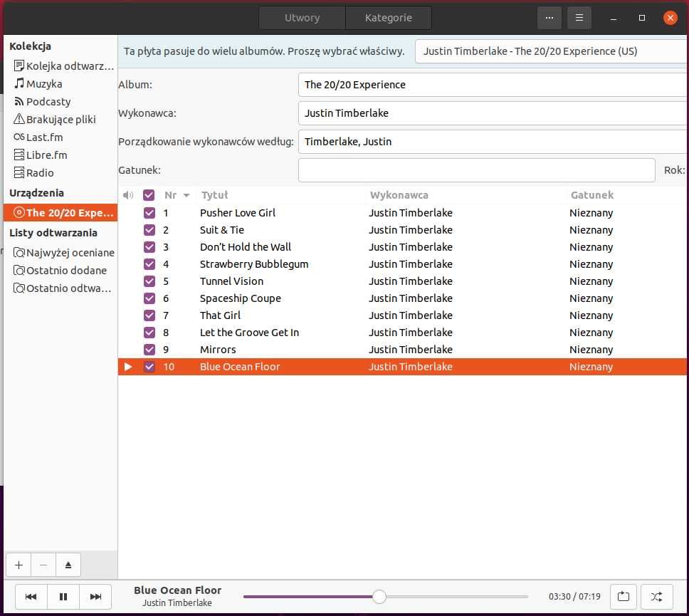This screenshot has width=689, height=616.
Task: Click the playback position slider knob
Action: pos(379,597)
